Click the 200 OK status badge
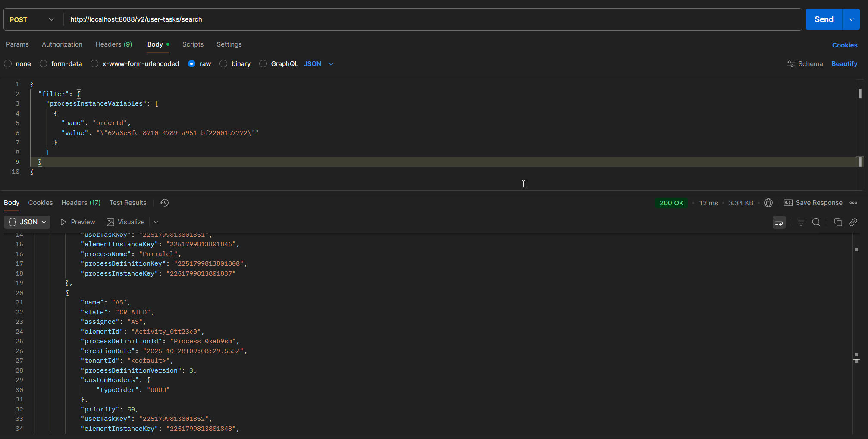This screenshot has height=439, width=868. [x=671, y=203]
